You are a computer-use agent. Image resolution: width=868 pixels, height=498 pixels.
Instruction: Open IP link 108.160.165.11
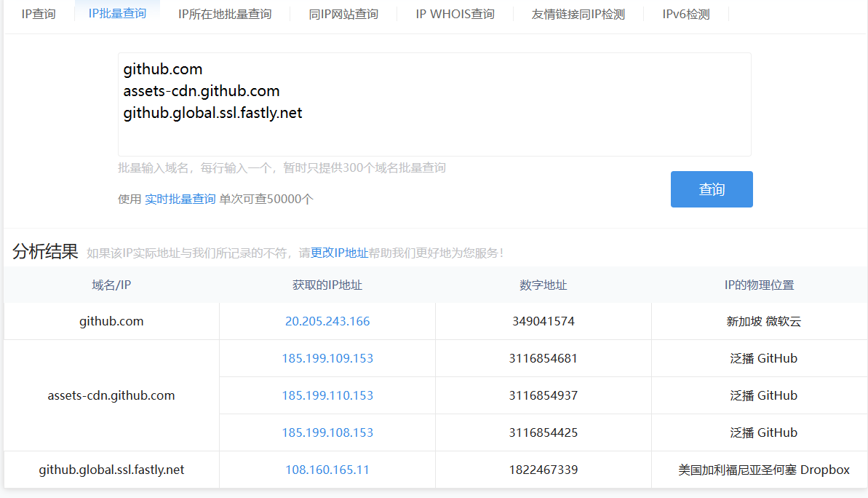(327, 470)
